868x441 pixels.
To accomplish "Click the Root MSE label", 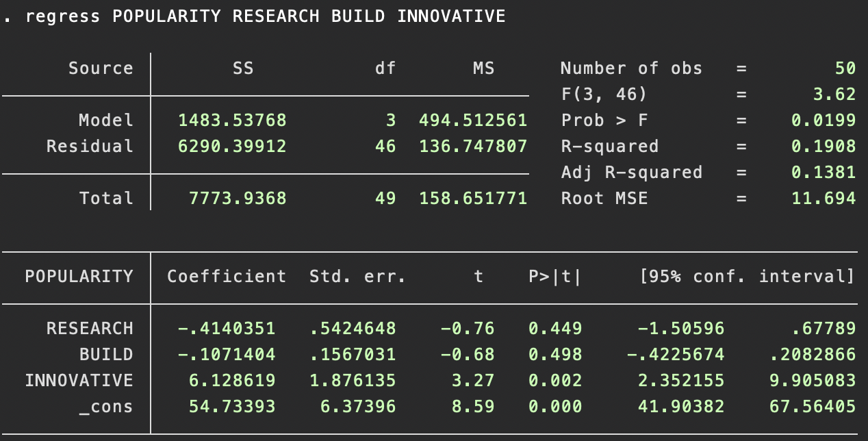I will [x=604, y=199].
